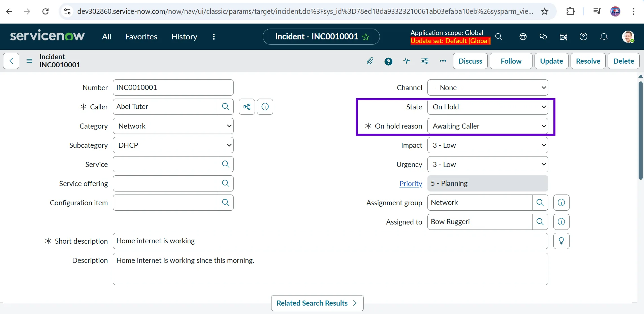Click the Follow button

tap(511, 61)
